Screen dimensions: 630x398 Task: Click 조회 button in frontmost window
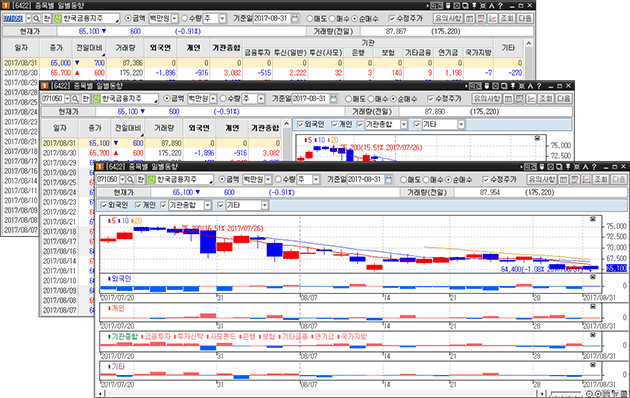(600, 180)
